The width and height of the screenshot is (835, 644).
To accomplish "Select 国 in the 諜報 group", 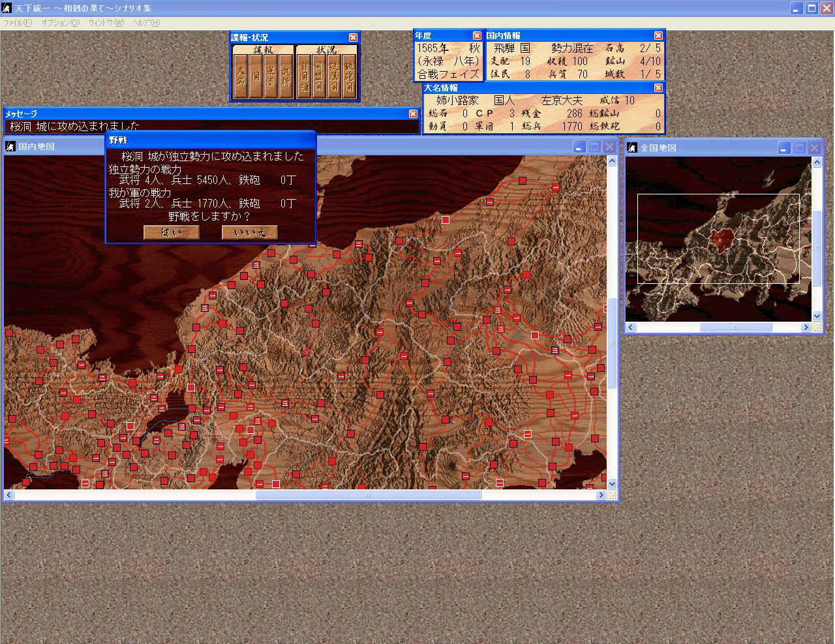I will [256, 76].
